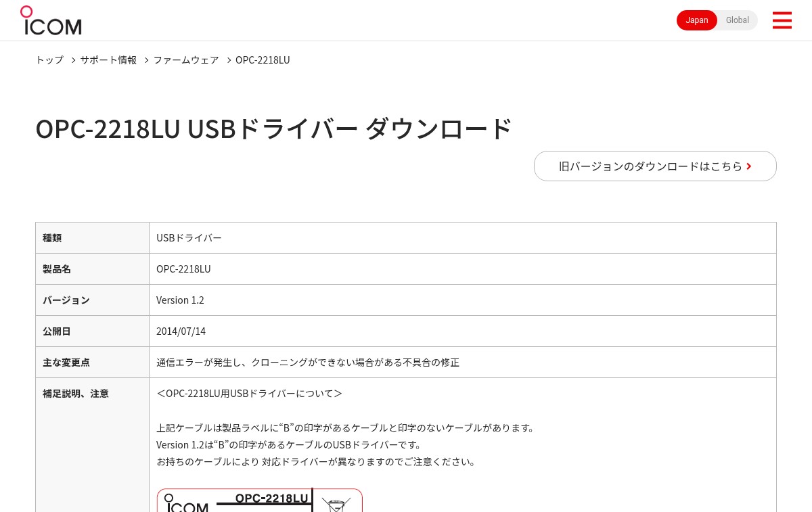Click the line starting 上記ケーブルは製品ラベルに
The height and width of the screenshot is (512, 812).
346,428
